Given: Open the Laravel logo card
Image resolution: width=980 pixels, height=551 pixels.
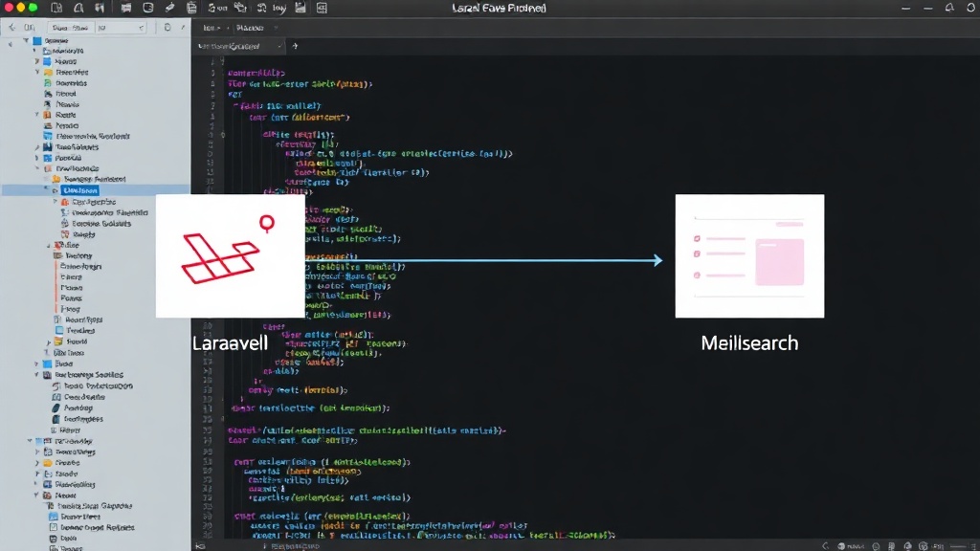Looking at the screenshot, I should pyautogui.click(x=230, y=256).
